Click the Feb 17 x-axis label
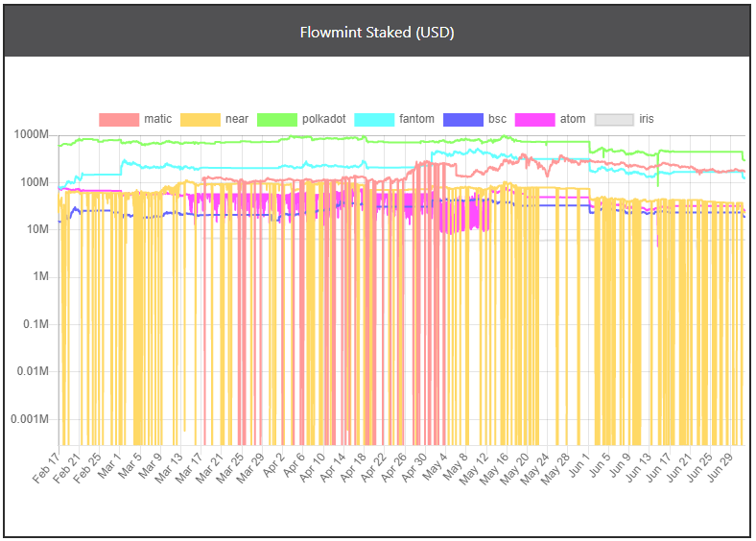Viewport: 756px width, 541px height. 46,468
